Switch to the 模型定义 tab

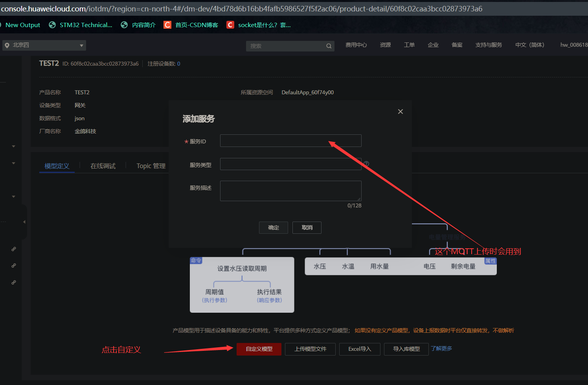pos(57,166)
